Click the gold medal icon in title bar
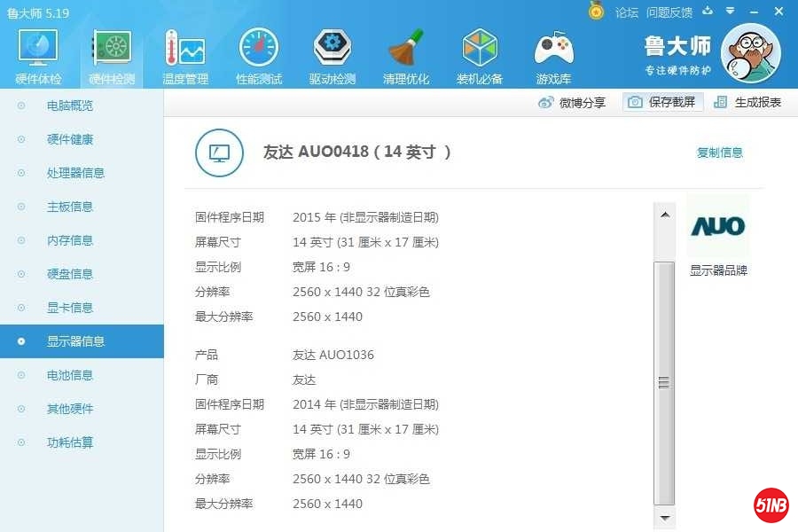The height and width of the screenshot is (532, 798). (596, 11)
